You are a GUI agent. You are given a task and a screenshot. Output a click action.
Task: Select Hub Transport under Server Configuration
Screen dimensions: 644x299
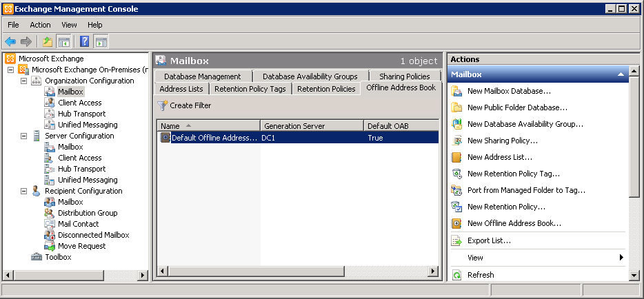point(82,169)
